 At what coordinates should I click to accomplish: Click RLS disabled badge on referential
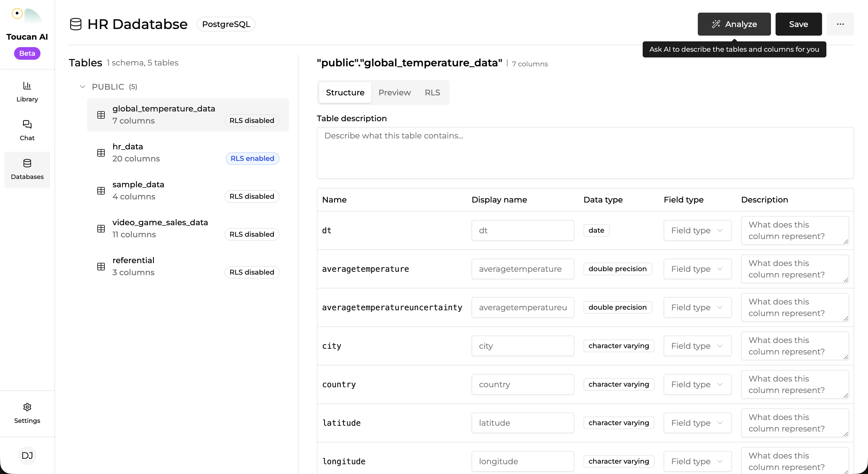[252, 272]
